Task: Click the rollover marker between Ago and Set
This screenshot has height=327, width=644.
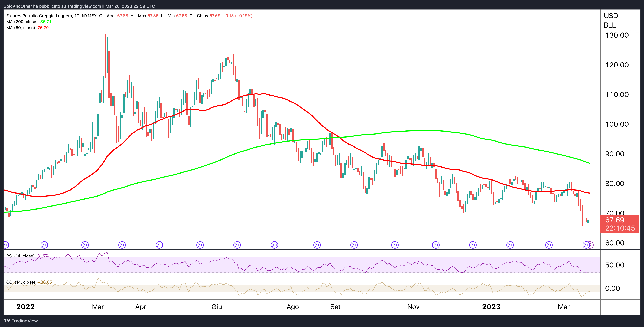Action: click(317, 245)
